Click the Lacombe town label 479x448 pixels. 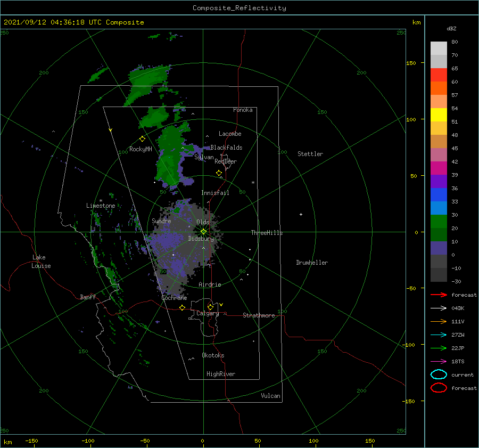[230, 134]
